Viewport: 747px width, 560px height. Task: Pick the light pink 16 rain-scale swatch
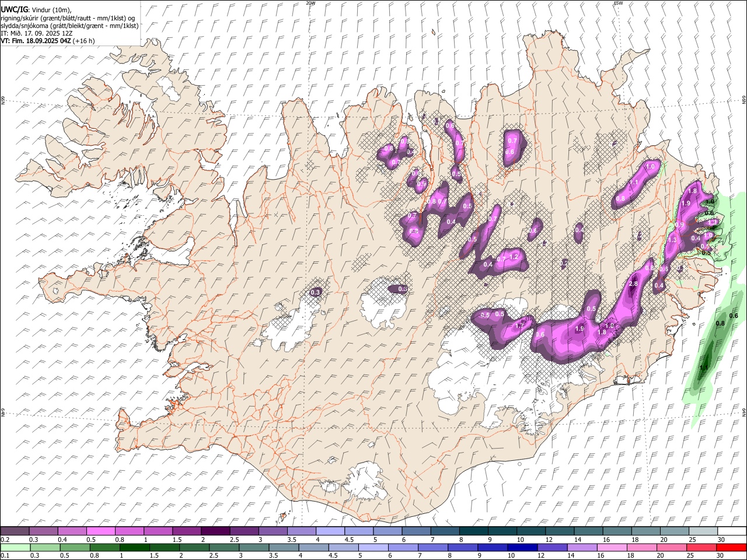[x=612, y=548]
